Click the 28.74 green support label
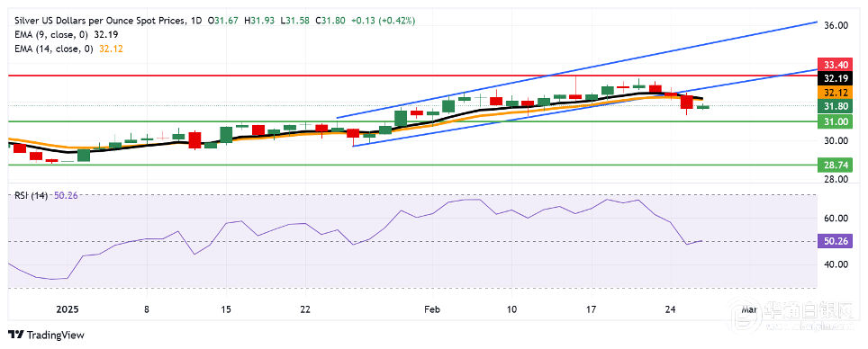Screen dimensions: 868x349 point(837,165)
